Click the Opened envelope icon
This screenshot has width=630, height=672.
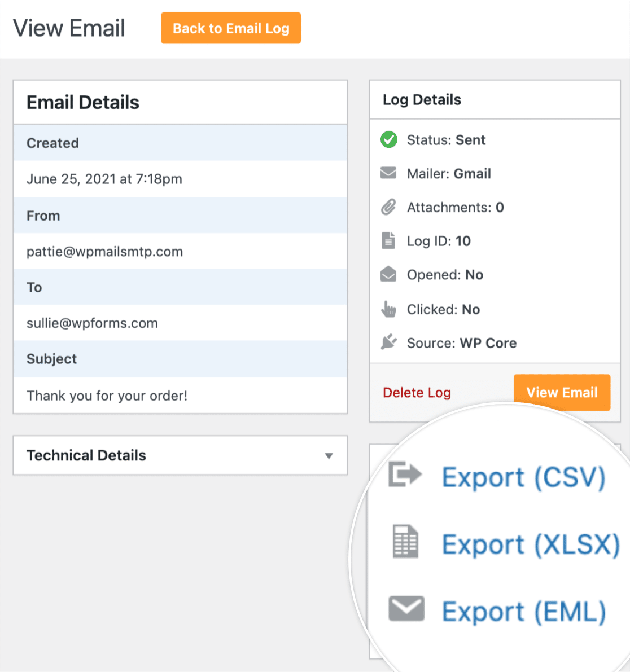click(x=388, y=274)
